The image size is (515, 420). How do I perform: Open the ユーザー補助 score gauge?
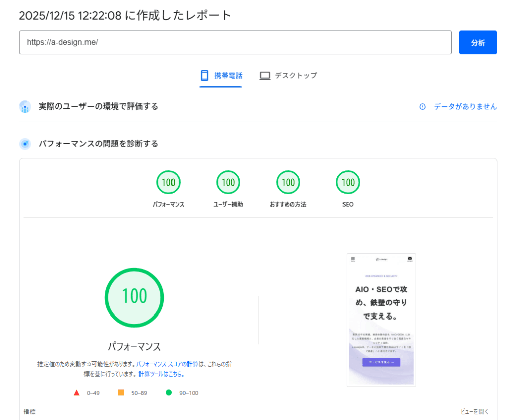[x=228, y=182]
